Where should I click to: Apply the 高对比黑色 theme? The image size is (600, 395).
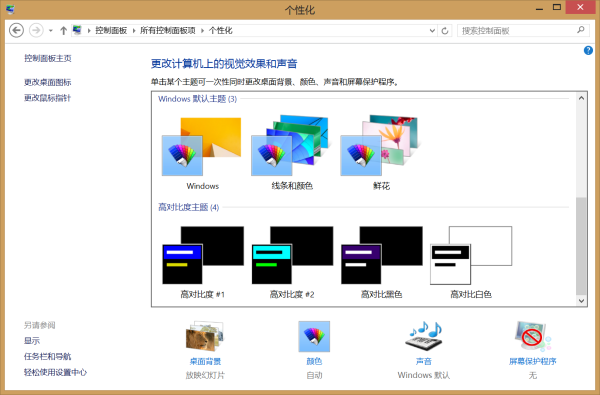click(x=381, y=262)
